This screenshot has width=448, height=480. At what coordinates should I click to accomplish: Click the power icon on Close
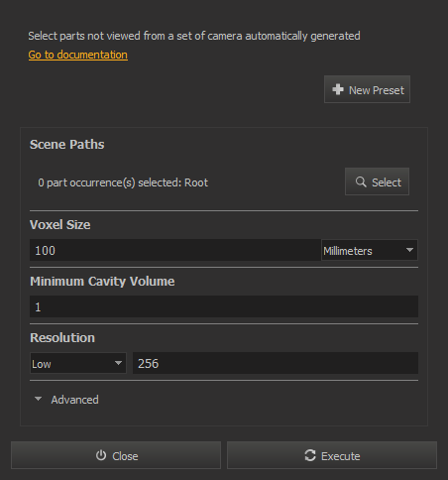(101, 455)
